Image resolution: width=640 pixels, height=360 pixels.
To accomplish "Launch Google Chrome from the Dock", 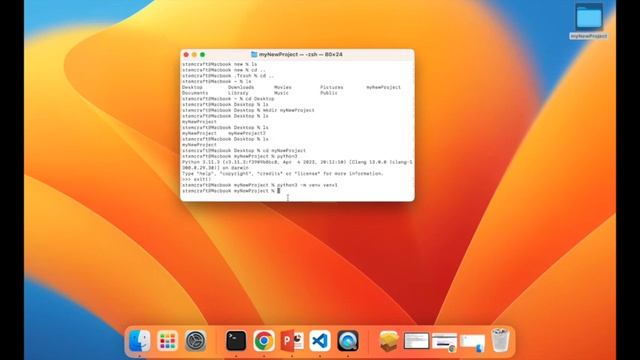I will click(x=264, y=340).
